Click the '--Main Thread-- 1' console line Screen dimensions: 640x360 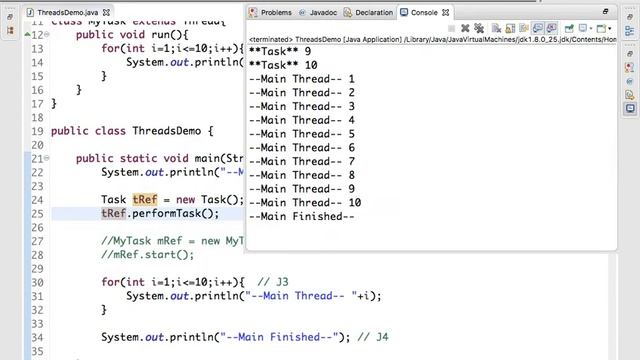(302, 79)
